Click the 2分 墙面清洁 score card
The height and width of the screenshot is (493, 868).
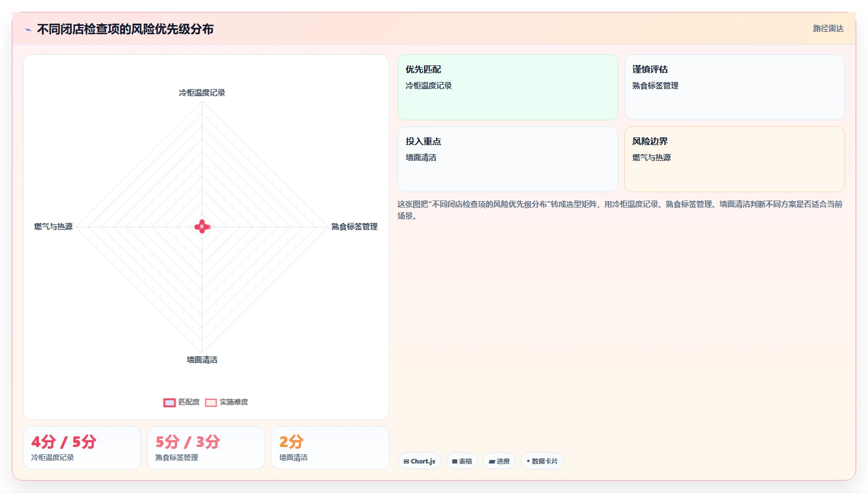click(330, 448)
